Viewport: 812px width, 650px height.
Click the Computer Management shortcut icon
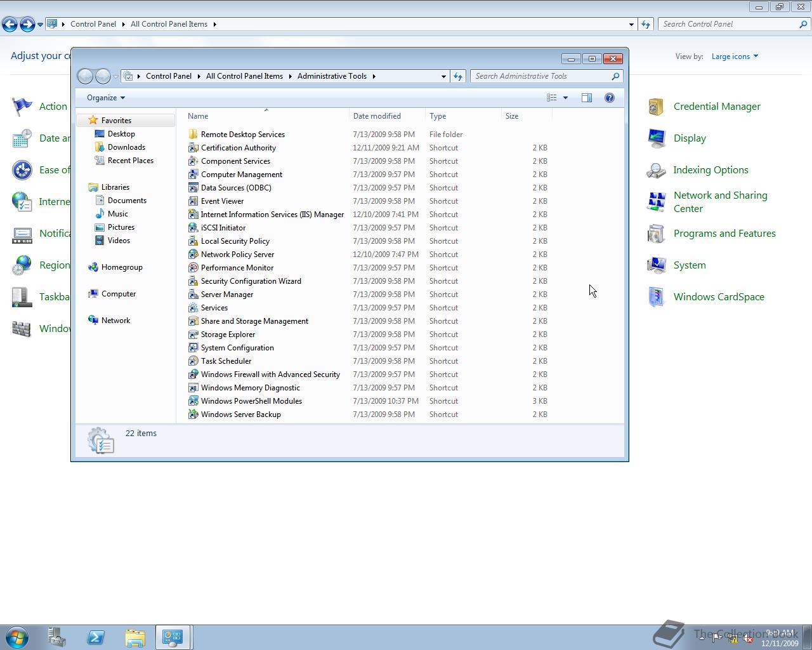point(193,175)
